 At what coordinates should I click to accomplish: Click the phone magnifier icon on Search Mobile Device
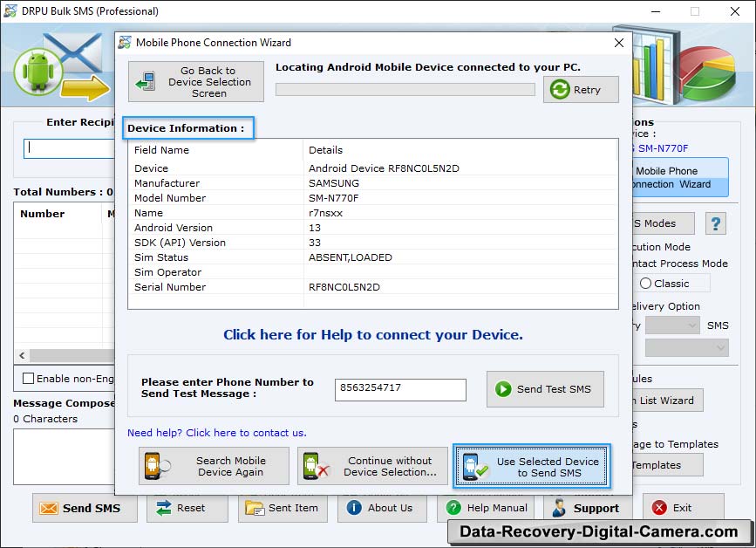point(157,466)
